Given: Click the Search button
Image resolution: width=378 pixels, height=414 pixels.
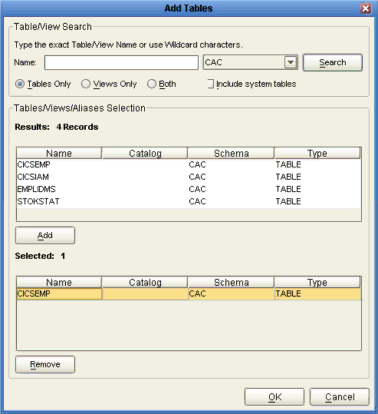Looking at the screenshot, I should (332, 62).
